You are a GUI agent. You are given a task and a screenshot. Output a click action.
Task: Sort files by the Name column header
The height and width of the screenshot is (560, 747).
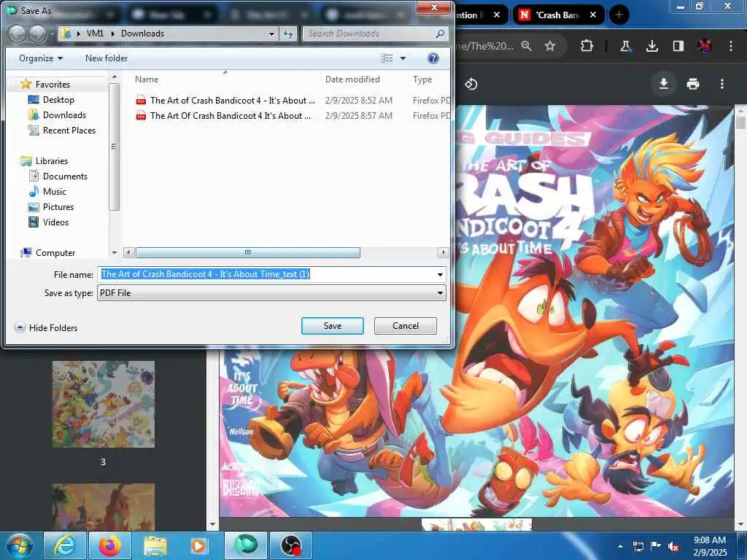pyautogui.click(x=146, y=79)
